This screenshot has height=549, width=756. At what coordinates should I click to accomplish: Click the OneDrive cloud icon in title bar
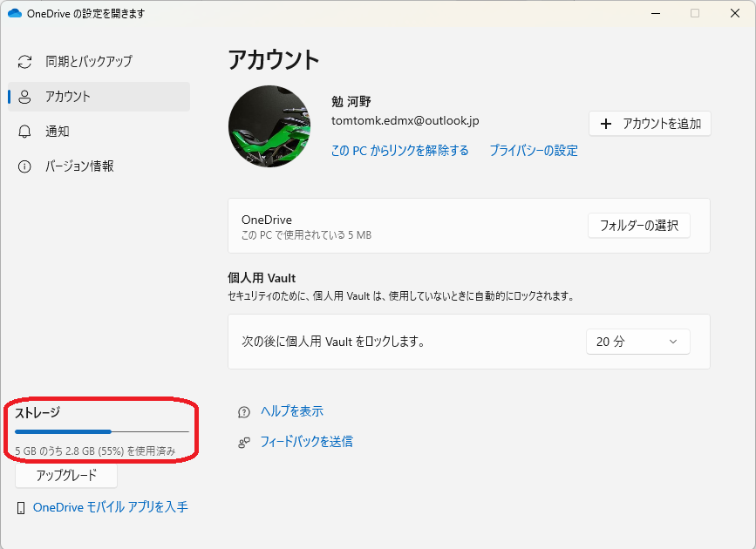(x=15, y=13)
